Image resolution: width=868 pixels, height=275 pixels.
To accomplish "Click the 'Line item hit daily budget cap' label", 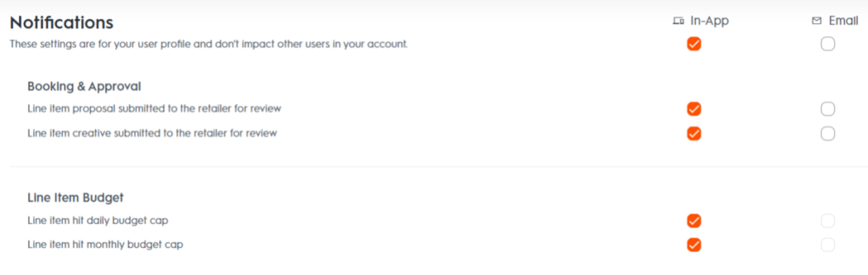I will (x=98, y=221).
